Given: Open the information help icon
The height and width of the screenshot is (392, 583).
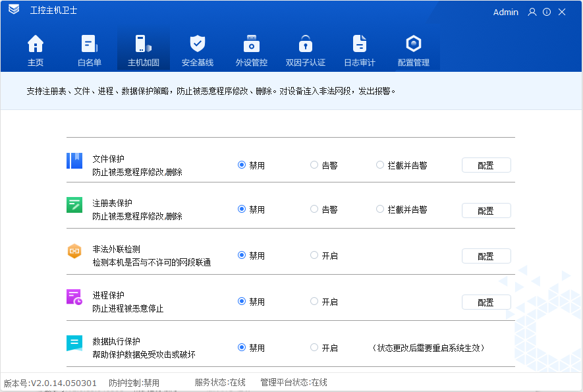Looking at the screenshot, I should [546, 12].
